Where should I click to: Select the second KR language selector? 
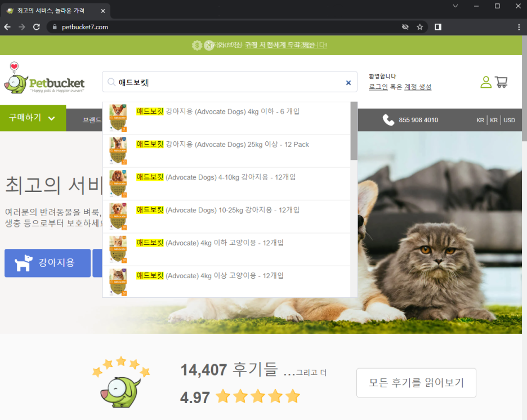[x=494, y=120]
